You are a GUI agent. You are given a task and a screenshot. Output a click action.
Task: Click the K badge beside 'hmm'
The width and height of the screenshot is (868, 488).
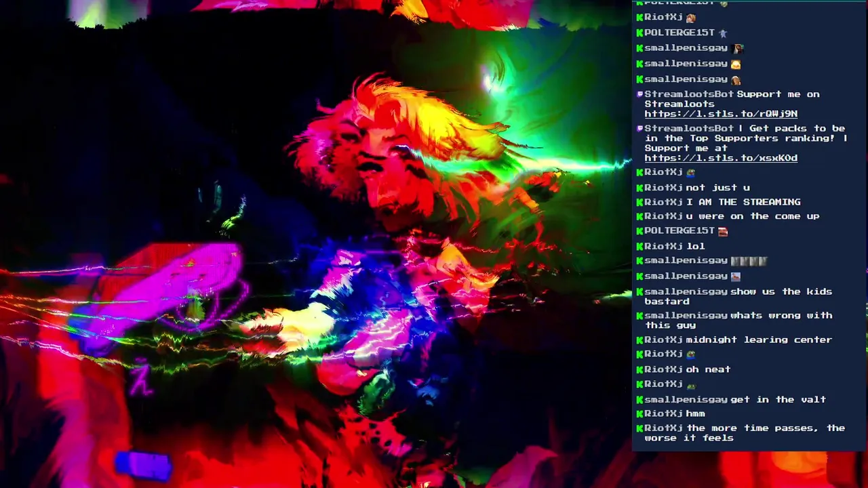pos(639,413)
